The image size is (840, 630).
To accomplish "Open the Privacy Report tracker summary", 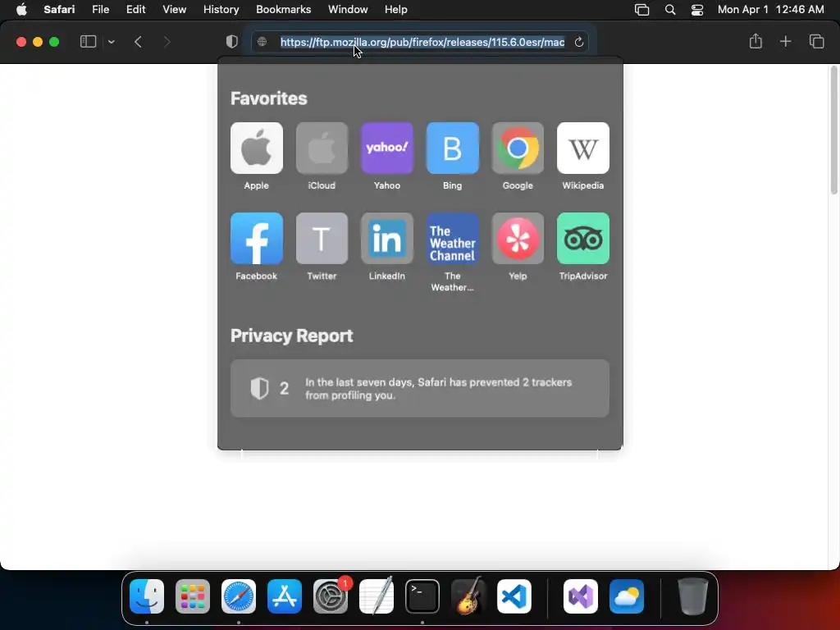I will (x=420, y=388).
